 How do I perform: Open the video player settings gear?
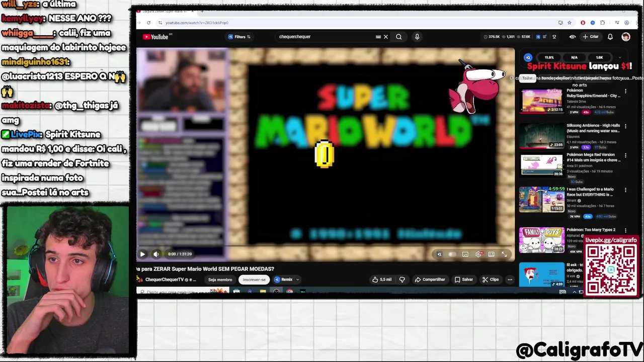478,254
